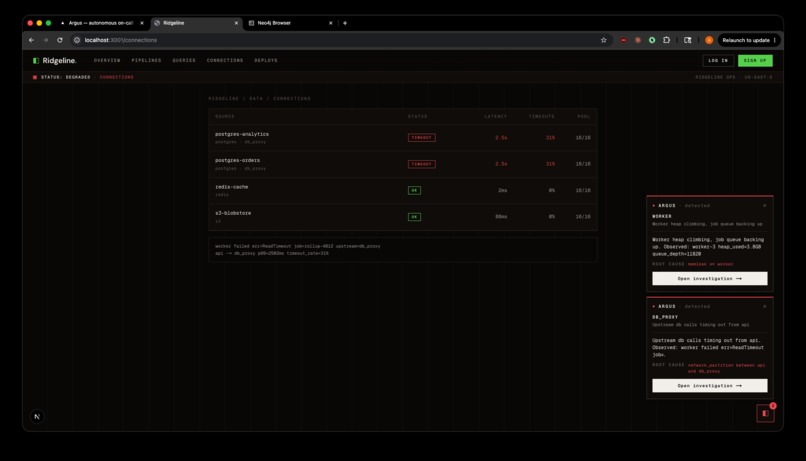Open the green circular extension icon
Viewport: 806px width, 461px height.
click(652, 40)
